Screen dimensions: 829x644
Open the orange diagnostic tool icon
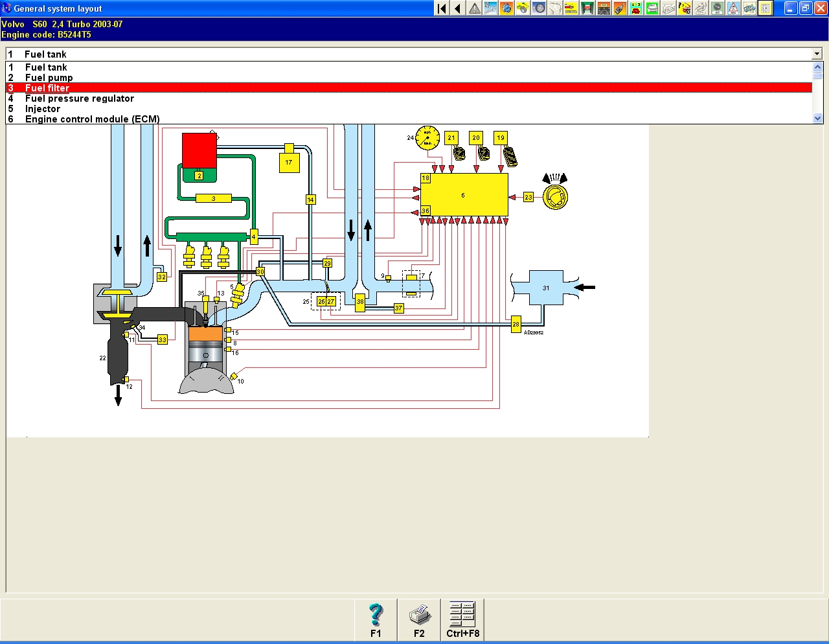point(620,8)
